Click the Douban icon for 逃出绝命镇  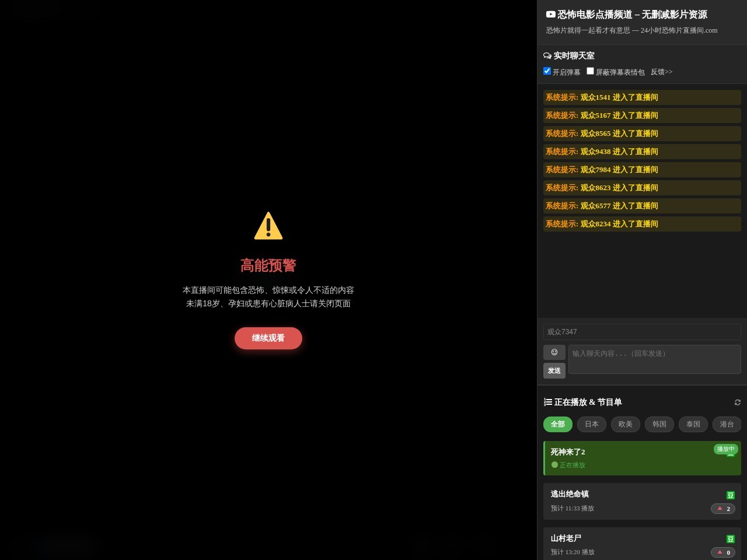coord(730,495)
